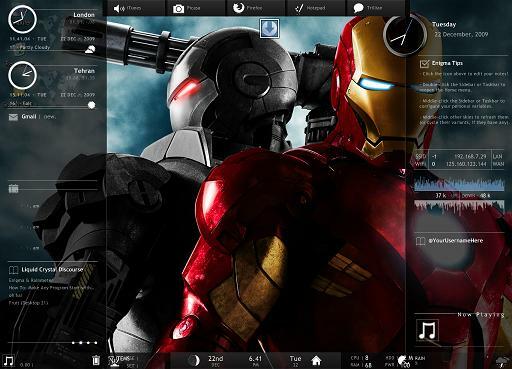Open Firefox from the top launcher bar

(247, 8)
